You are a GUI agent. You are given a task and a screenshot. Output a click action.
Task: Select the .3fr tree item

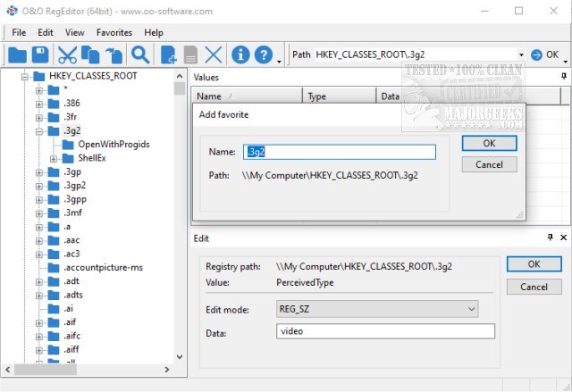coord(71,117)
